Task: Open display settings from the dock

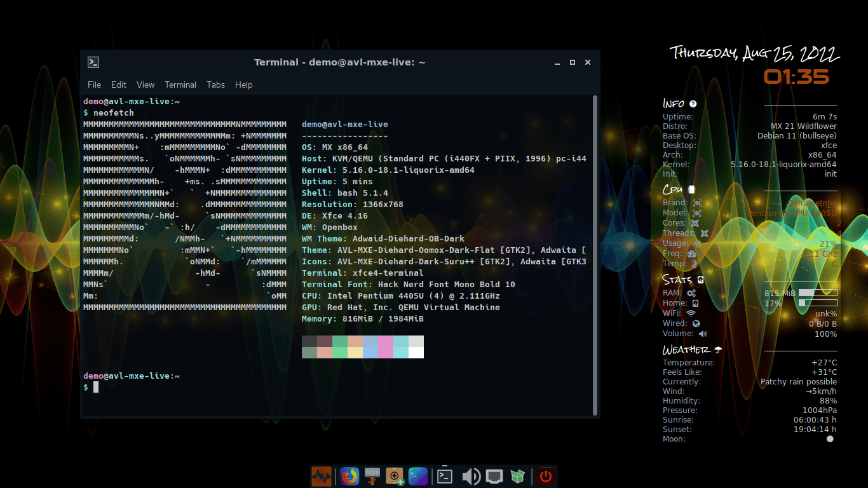Action: 494,476
